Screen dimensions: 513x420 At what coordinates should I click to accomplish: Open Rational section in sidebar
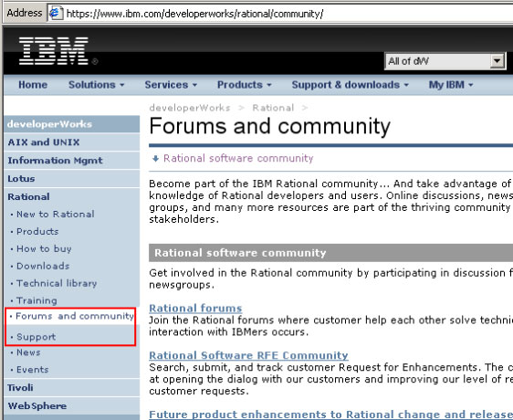tap(72, 196)
